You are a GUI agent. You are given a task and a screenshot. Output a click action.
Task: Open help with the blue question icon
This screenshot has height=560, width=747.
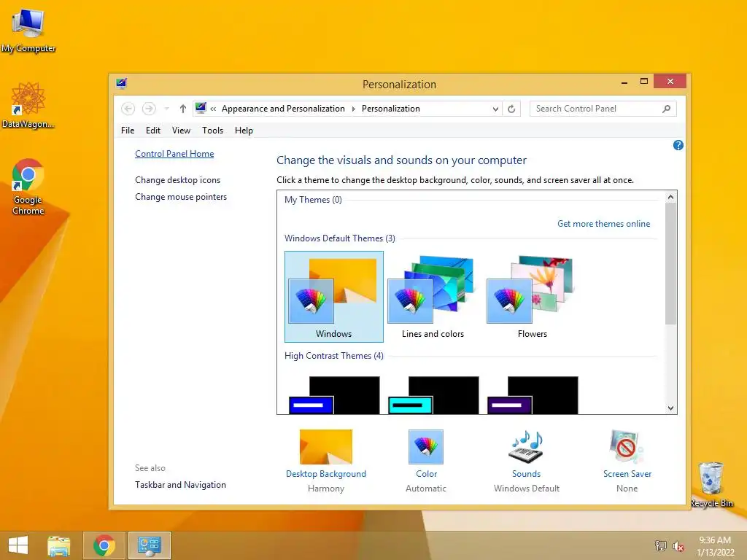tap(678, 145)
